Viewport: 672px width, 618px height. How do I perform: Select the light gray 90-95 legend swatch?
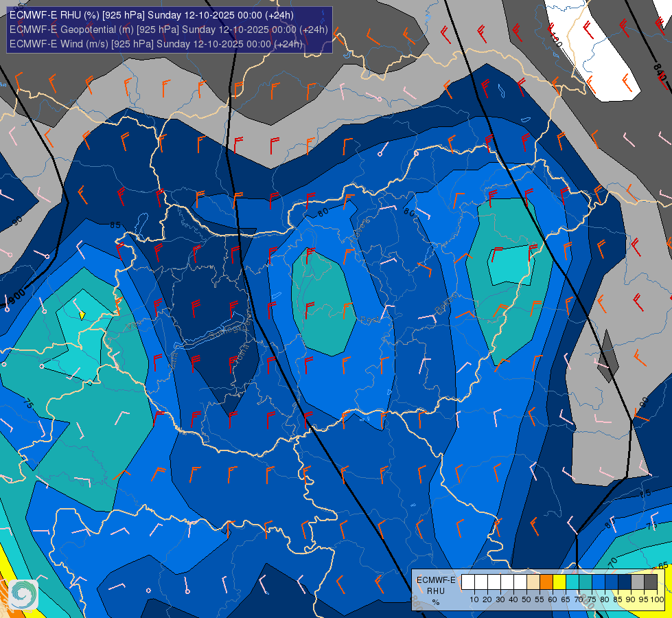click(638, 582)
